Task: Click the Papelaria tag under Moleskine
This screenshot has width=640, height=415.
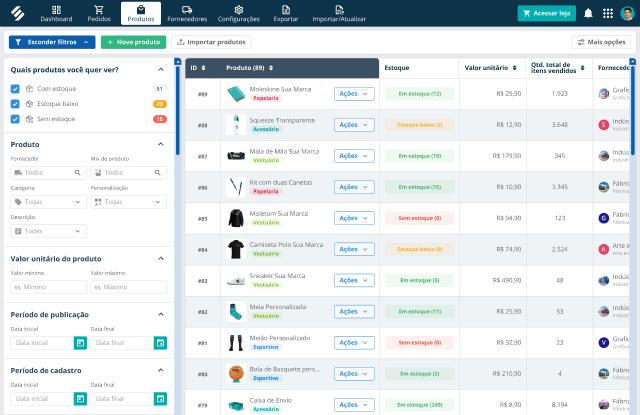Action: 266,98
